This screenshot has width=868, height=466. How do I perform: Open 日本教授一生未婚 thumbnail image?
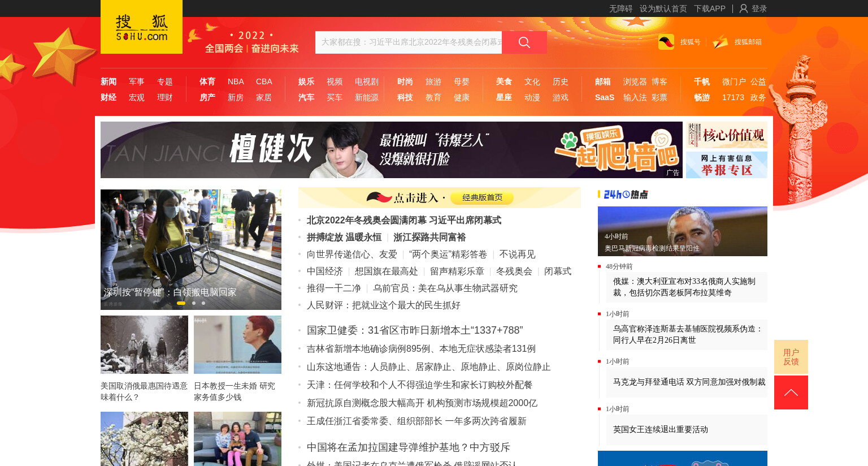tap(237, 344)
